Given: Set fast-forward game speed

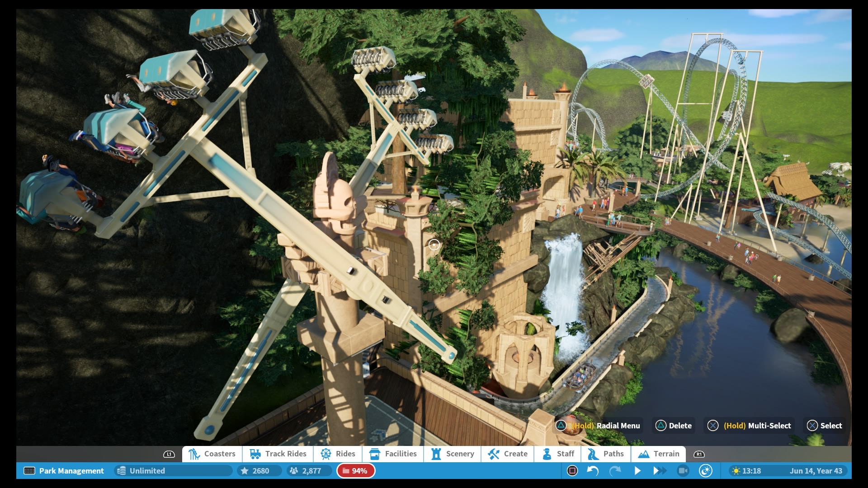Looking at the screenshot, I should point(660,471).
